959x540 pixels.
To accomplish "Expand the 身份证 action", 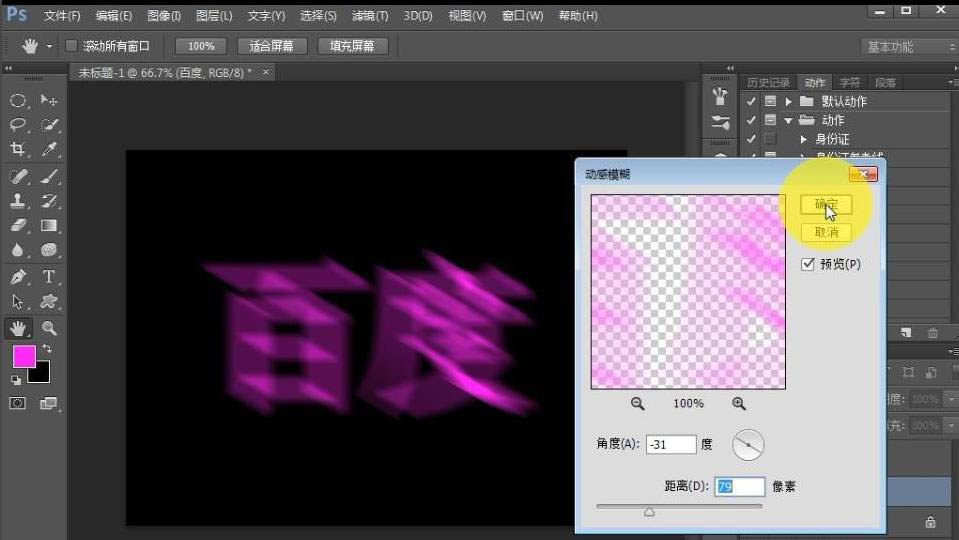I will (x=804, y=139).
